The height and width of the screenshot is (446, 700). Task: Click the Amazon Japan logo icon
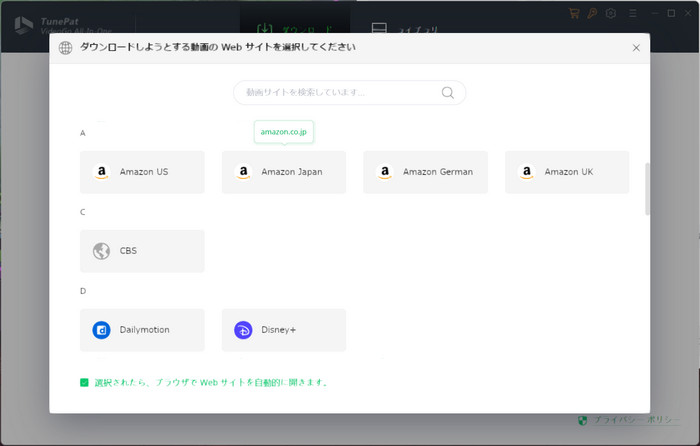[243, 172]
